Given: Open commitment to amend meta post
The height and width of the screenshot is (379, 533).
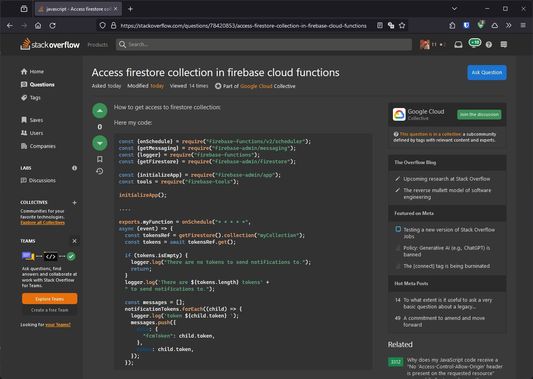Looking at the screenshot, I should (444, 321).
